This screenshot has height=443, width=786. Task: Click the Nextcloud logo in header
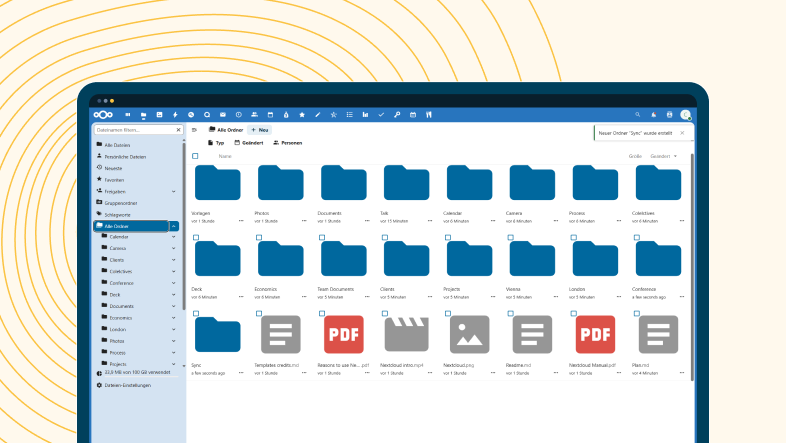(105, 115)
